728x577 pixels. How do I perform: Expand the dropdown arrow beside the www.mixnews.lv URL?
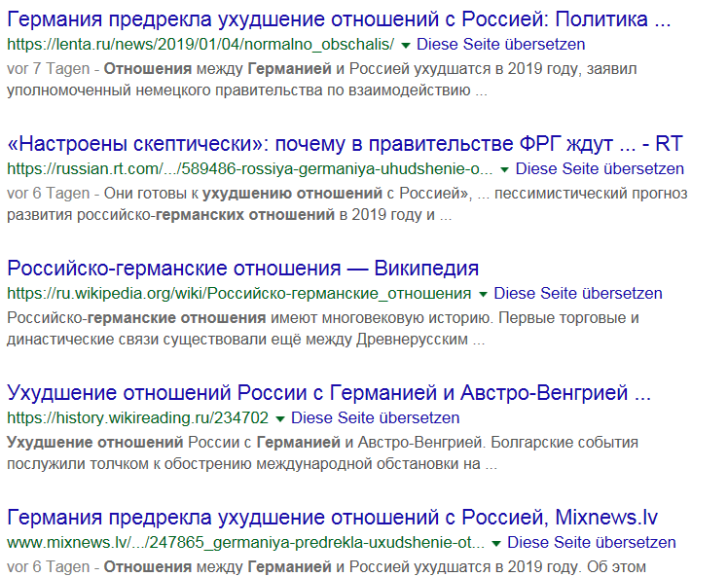tap(496, 543)
